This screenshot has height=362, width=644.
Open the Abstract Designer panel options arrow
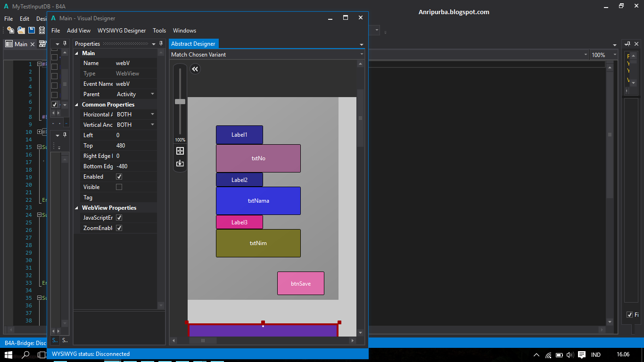[362, 44]
